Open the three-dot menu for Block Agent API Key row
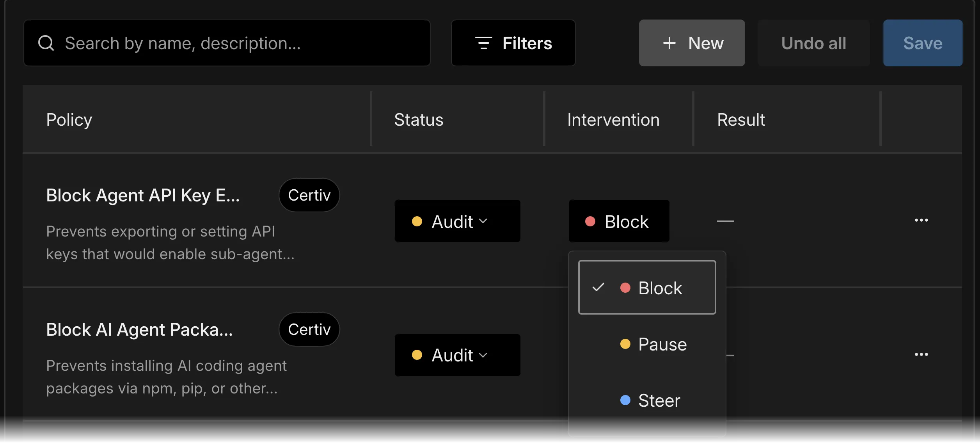Screen dimensions: 980x443 [921, 221]
